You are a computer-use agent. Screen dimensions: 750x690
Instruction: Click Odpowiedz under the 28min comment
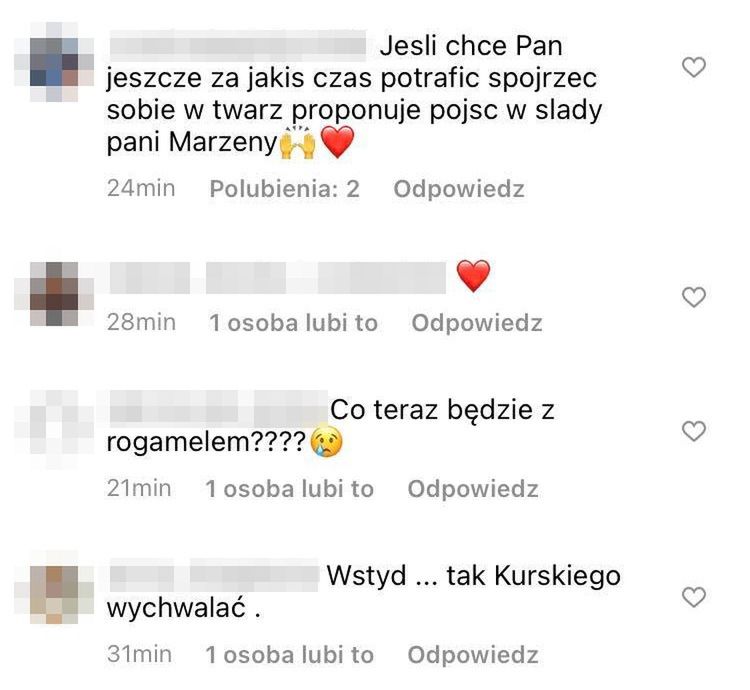pyautogui.click(x=477, y=323)
